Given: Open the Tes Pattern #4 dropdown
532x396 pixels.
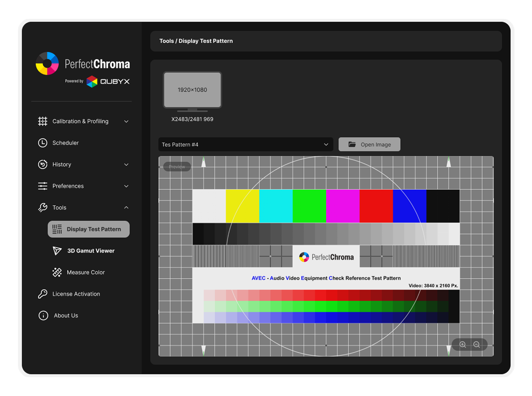Looking at the screenshot, I should tap(245, 144).
